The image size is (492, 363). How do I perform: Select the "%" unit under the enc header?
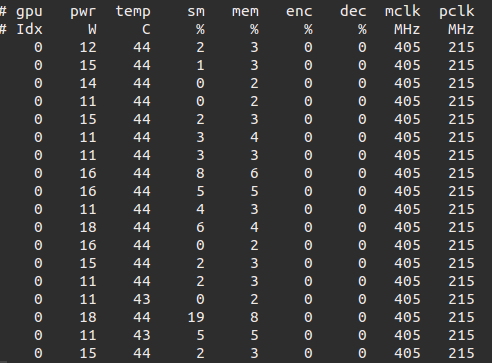[308, 29]
